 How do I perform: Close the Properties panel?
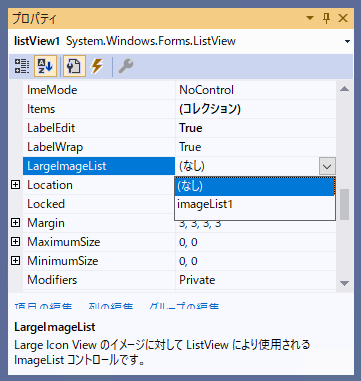click(x=343, y=18)
